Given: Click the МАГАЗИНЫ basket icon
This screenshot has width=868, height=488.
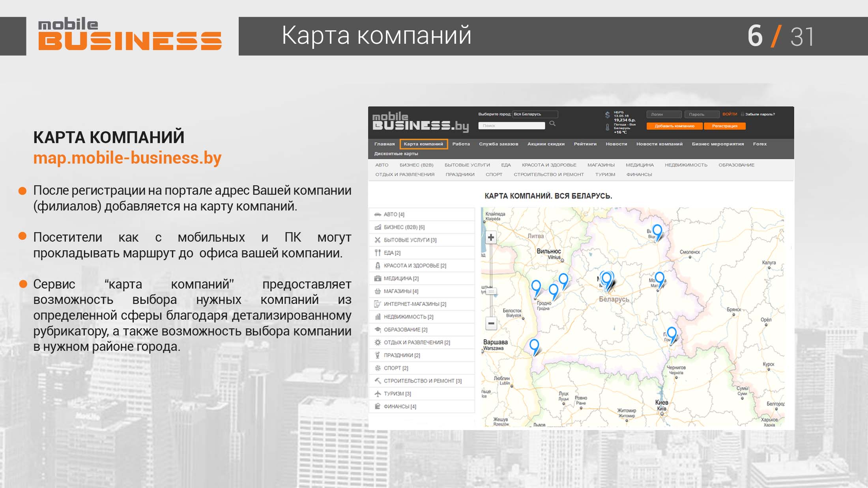Looking at the screenshot, I should [x=378, y=291].
